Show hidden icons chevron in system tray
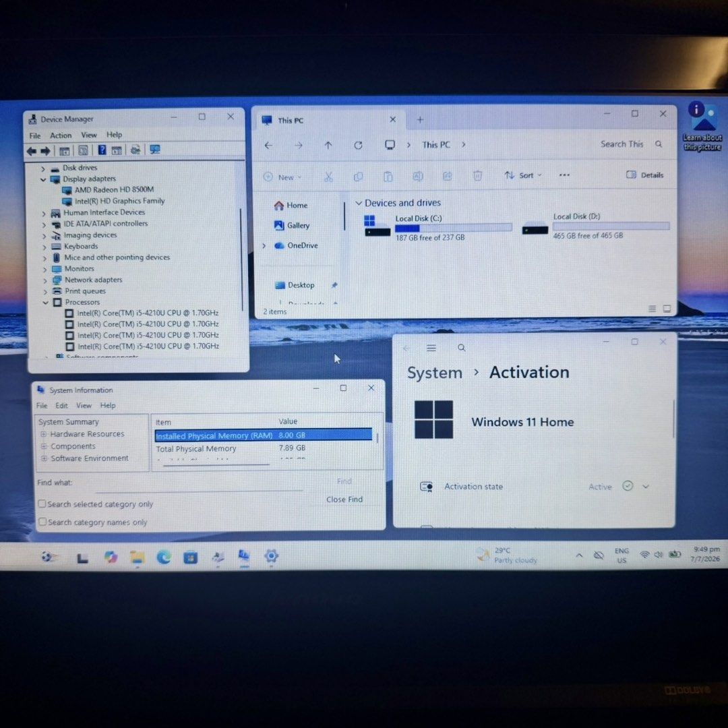This screenshot has height=728, width=728. (x=579, y=555)
